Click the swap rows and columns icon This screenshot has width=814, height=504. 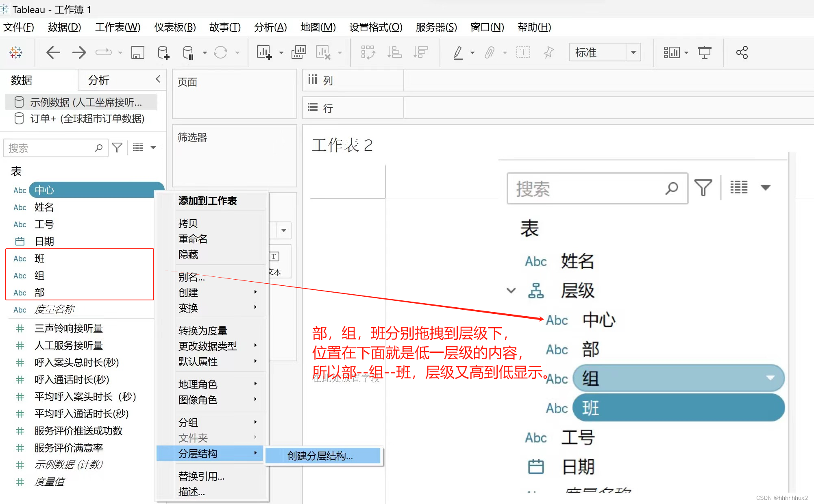(368, 52)
